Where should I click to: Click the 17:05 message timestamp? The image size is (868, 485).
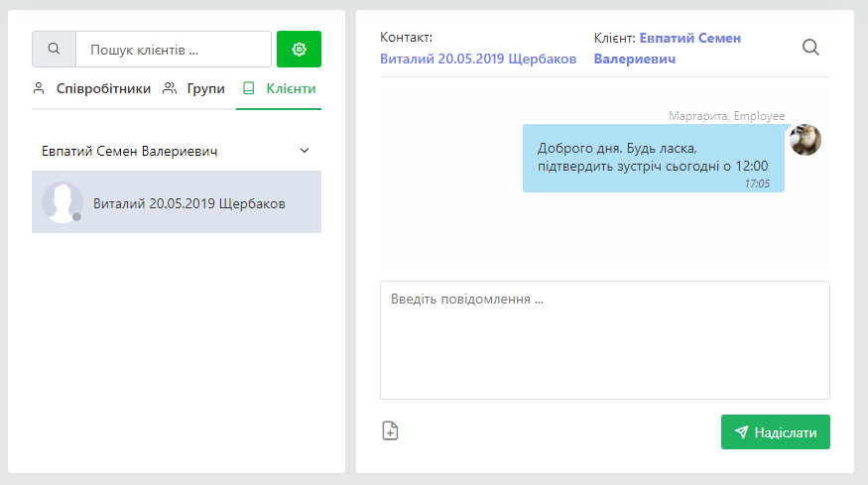[x=756, y=183]
